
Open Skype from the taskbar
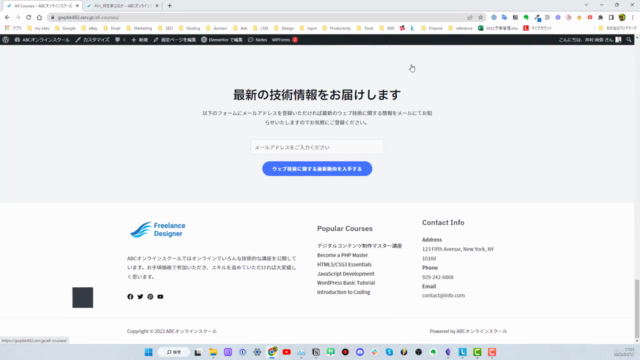[x=389, y=352]
